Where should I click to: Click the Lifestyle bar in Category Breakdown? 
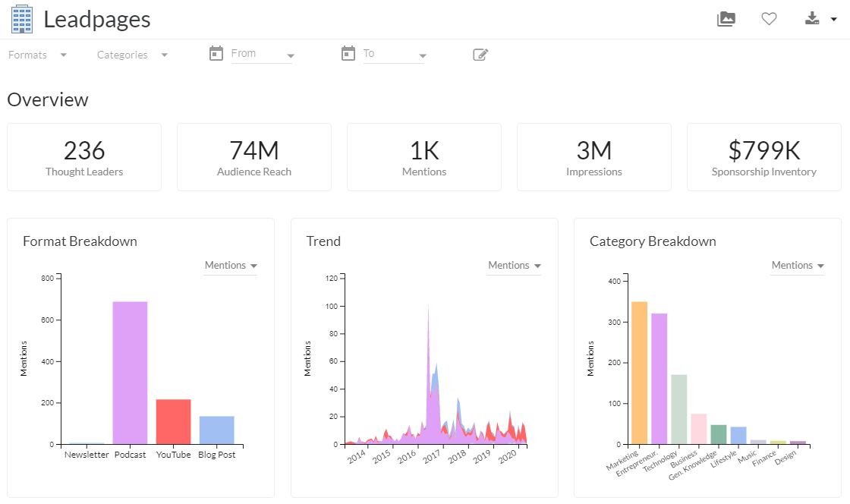(x=738, y=436)
